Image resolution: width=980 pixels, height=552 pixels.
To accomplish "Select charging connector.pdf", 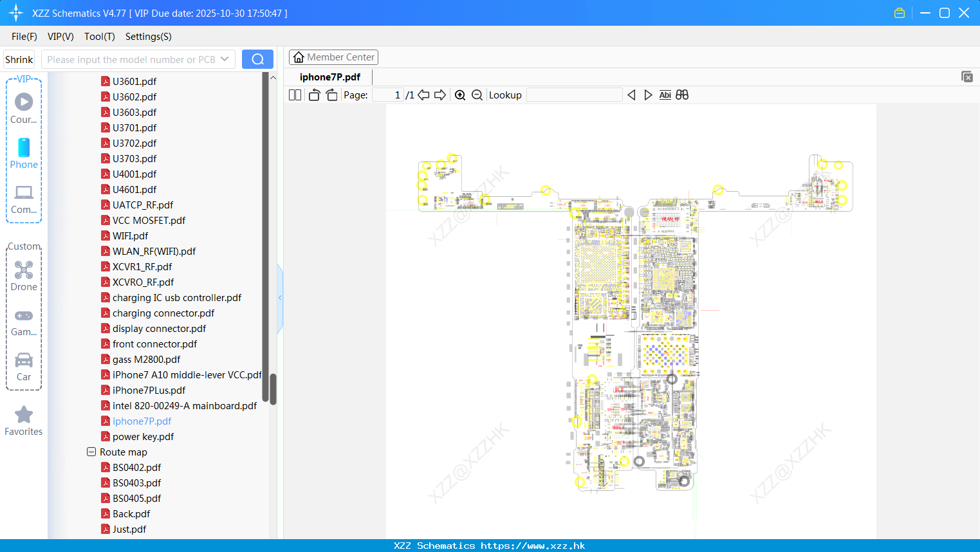I will click(163, 313).
